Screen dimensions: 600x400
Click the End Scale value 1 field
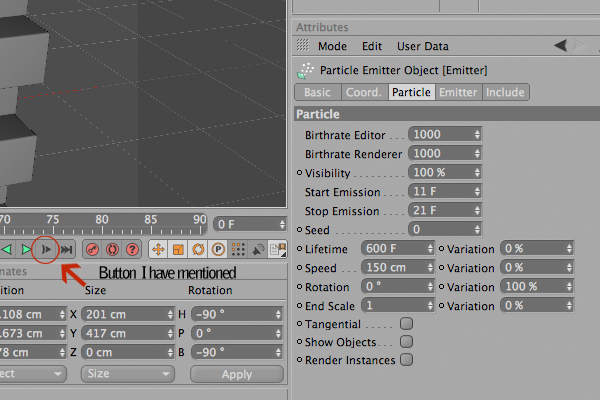398,306
